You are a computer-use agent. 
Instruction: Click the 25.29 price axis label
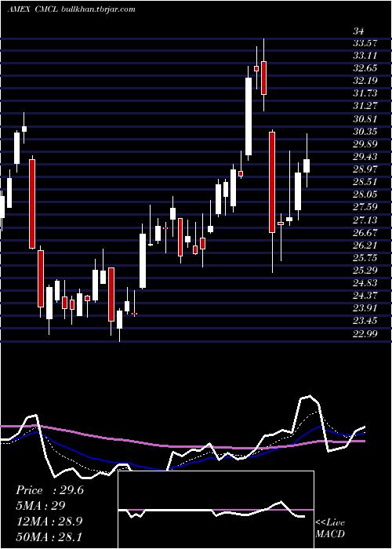pos(365,271)
